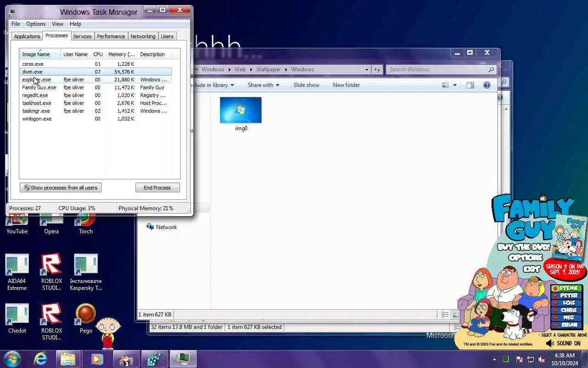The image size is (588, 368).
Task: Click the Action Center flag in the tray
Action: (x=520, y=359)
